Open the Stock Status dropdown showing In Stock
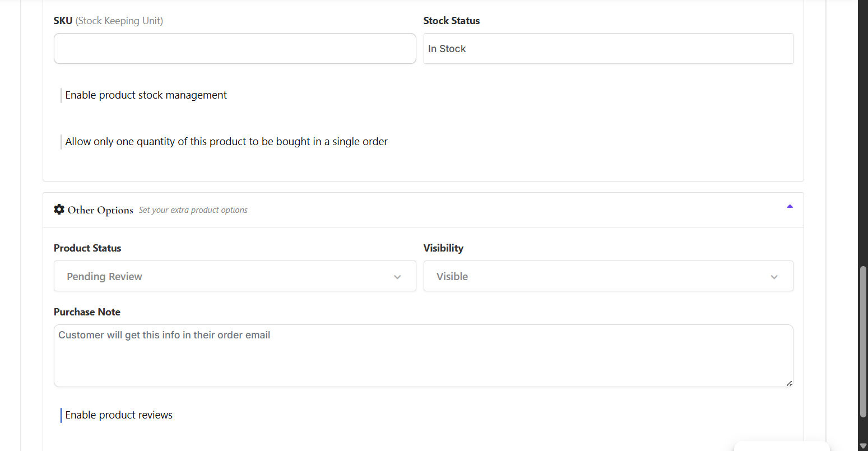 coord(608,49)
